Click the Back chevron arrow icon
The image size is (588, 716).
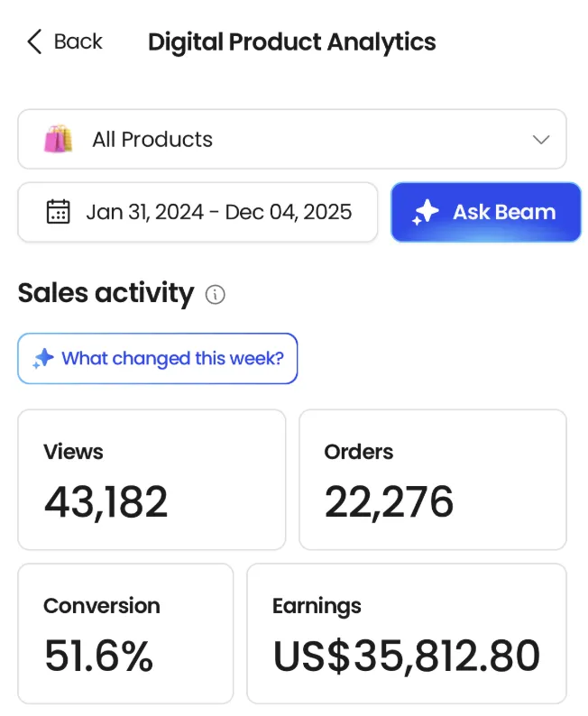pos(34,41)
